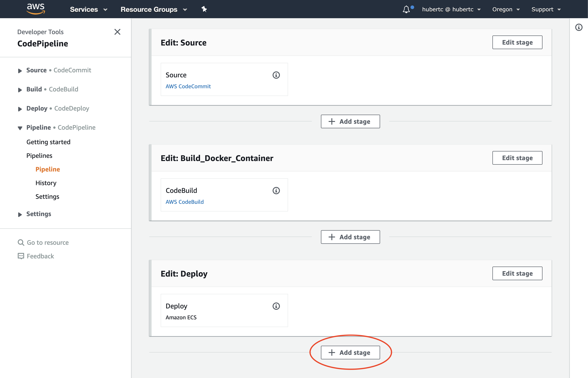Open the AWS CodeBuild link
This screenshot has height=378, width=588.
coord(185,202)
